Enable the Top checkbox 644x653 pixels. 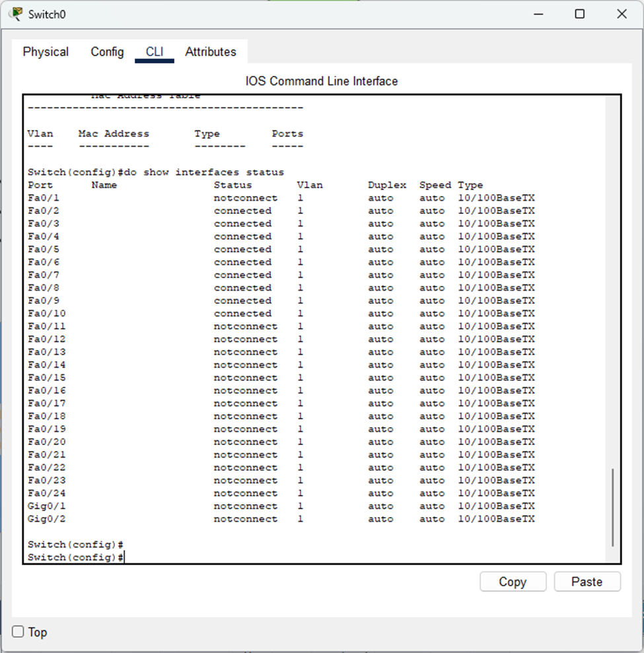click(18, 632)
